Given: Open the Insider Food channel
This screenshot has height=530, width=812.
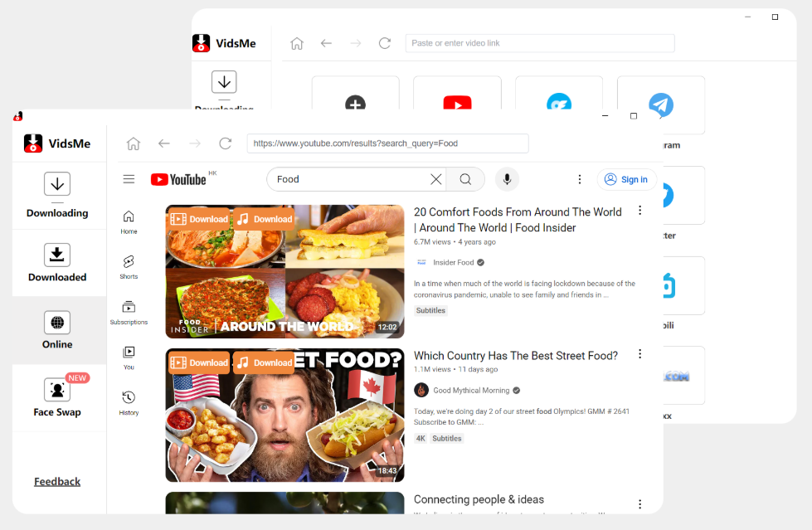Looking at the screenshot, I should (x=453, y=262).
